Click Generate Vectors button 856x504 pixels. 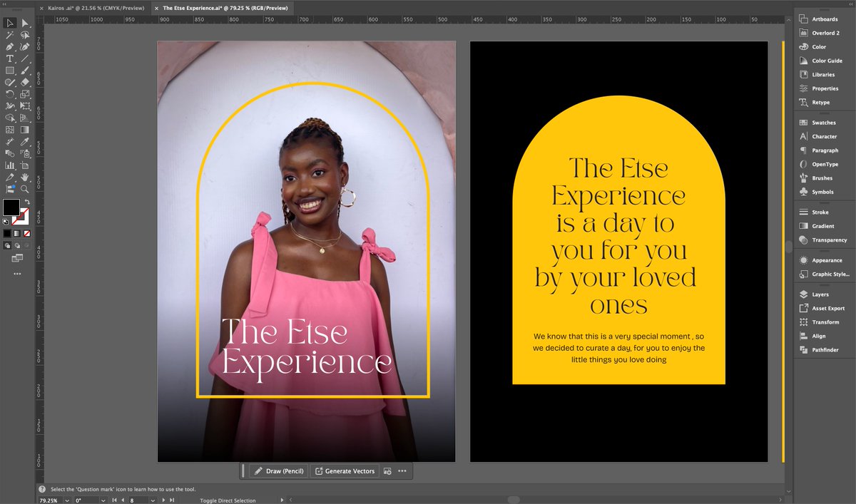point(345,471)
